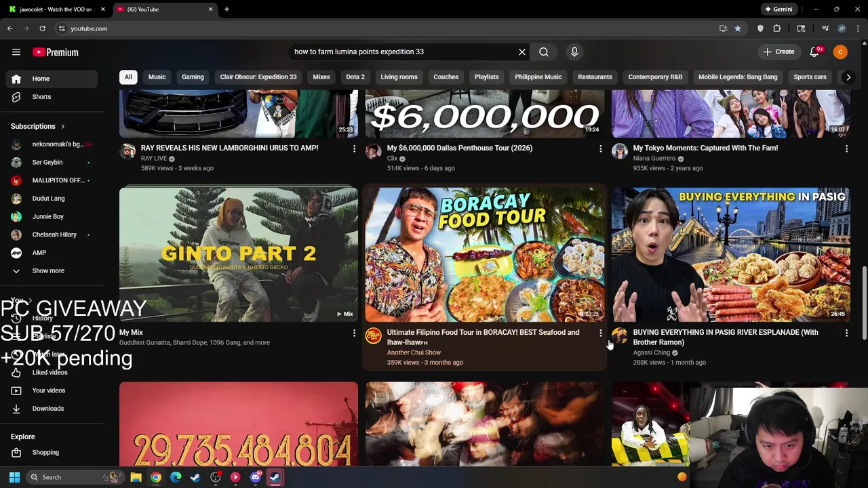Open the Windows Start menu
The width and height of the screenshot is (868, 488).
14,477
